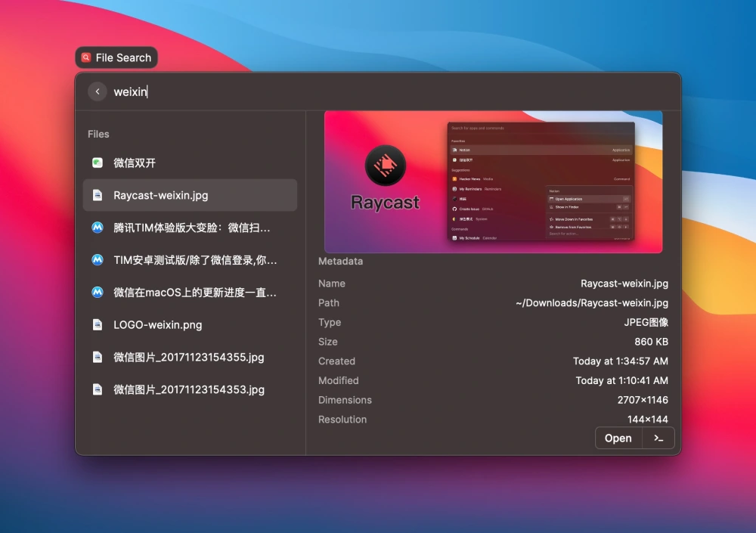Select the 腾讯TIM体验版大变脸 result
The height and width of the screenshot is (533, 756).
(190, 228)
